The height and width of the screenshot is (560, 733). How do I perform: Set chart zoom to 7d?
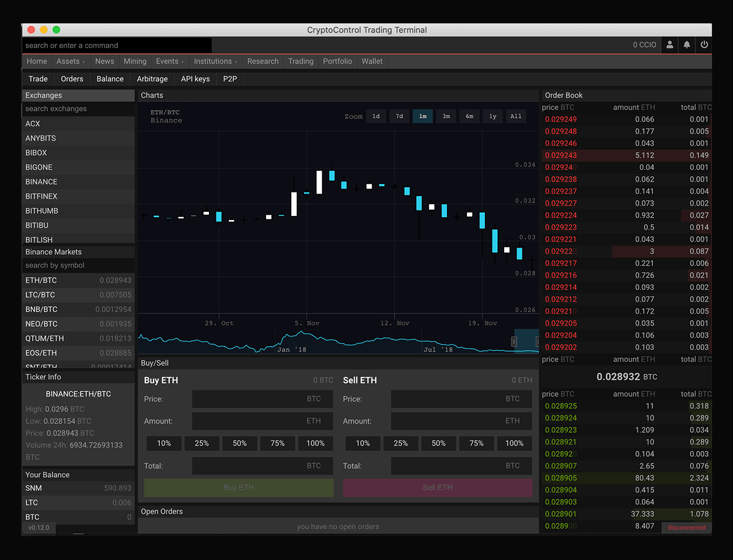tap(399, 116)
